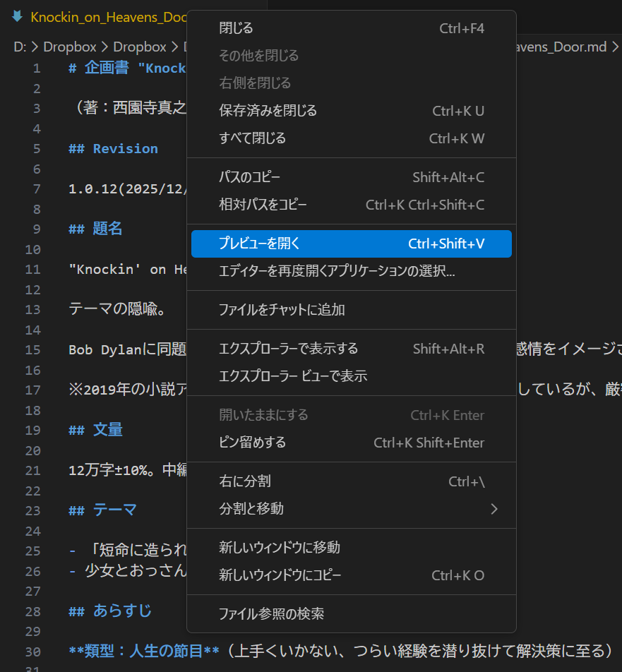Click パスのコピー to copy file path

pos(249,177)
